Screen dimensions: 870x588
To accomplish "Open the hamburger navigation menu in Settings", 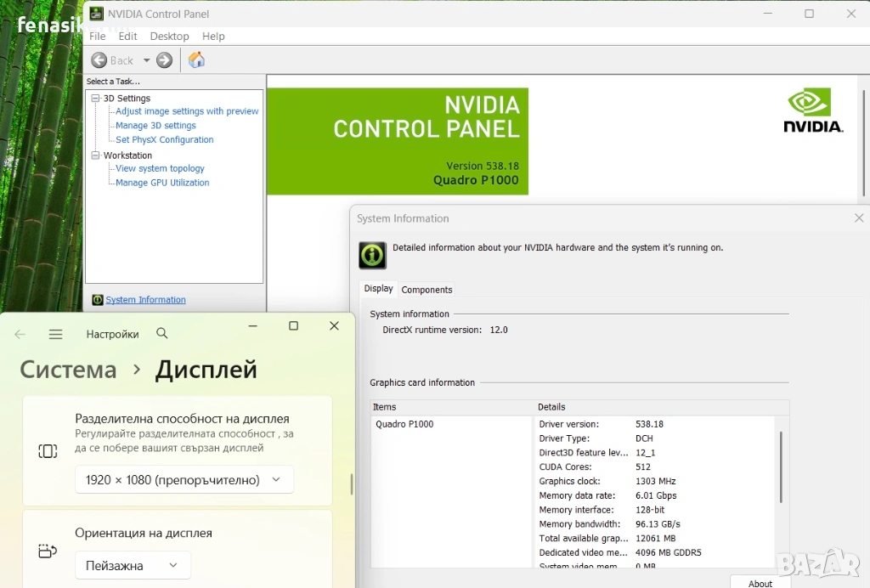I will (56, 335).
